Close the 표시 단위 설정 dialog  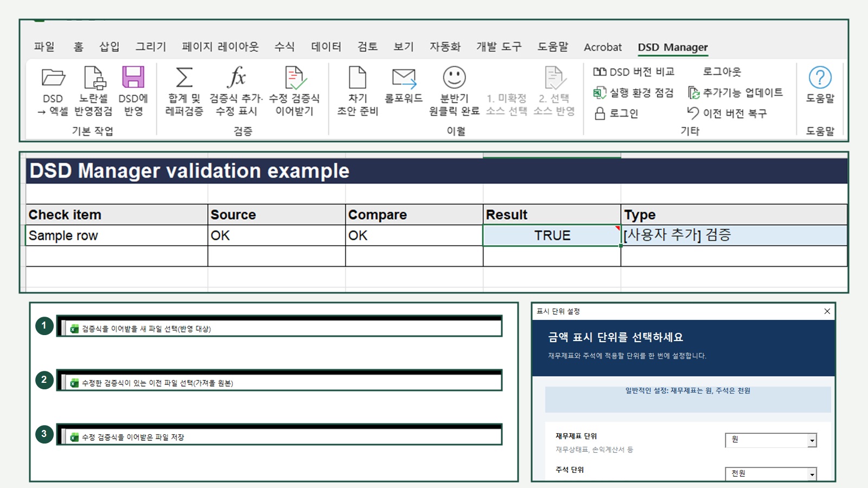click(827, 311)
